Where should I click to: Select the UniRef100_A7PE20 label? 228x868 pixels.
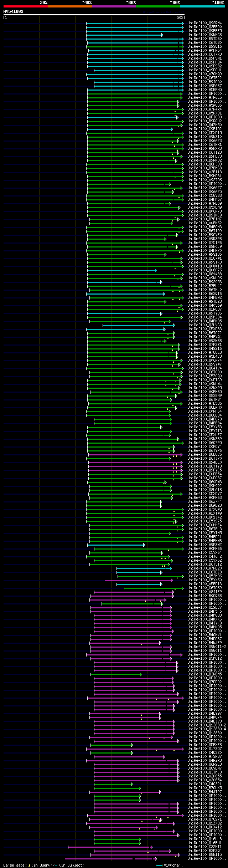click(x=204, y=568)
